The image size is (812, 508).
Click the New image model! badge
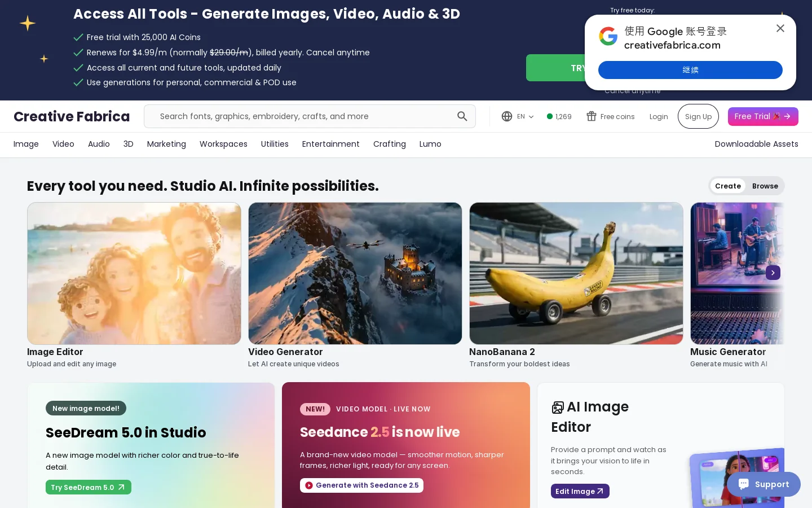pyautogui.click(x=86, y=408)
